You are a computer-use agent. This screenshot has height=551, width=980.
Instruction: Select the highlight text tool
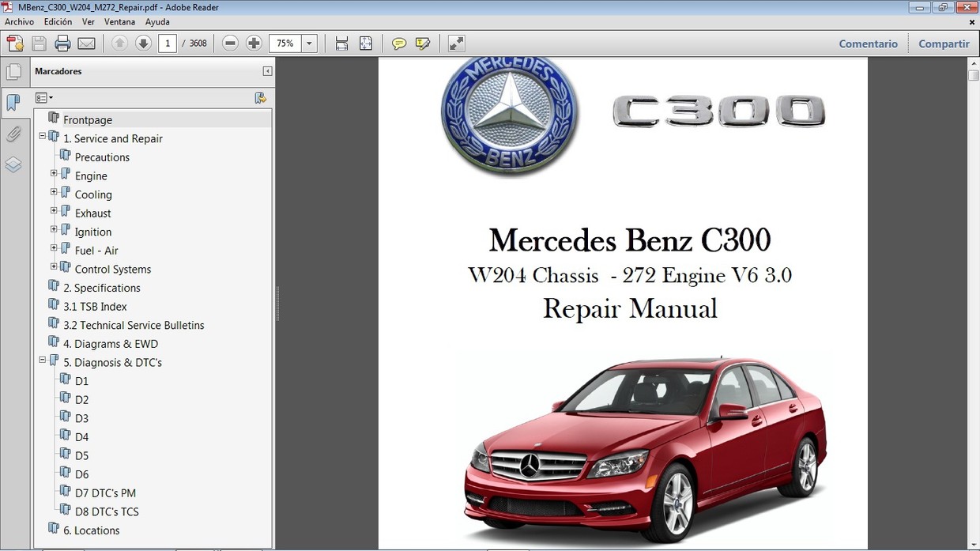click(x=423, y=43)
